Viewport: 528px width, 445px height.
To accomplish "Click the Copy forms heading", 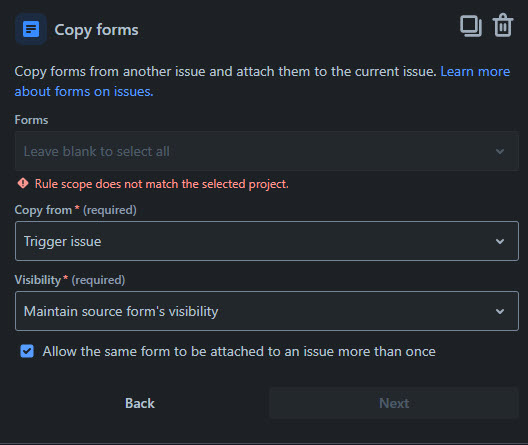I will click(x=96, y=30).
